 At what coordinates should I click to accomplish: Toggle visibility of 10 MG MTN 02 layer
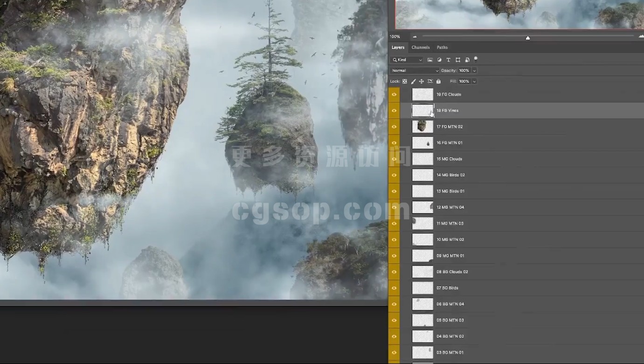pos(394,239)
